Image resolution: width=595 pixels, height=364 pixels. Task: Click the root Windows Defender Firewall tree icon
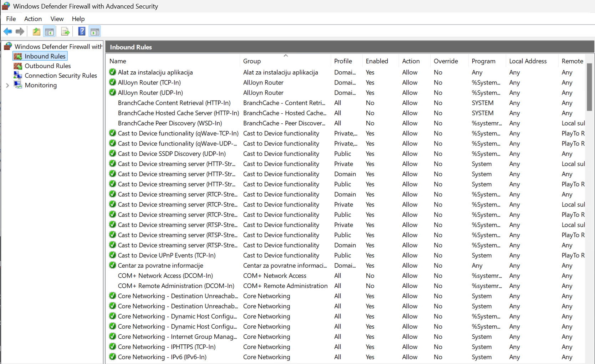pyautogui.click(x=8, y=46)
